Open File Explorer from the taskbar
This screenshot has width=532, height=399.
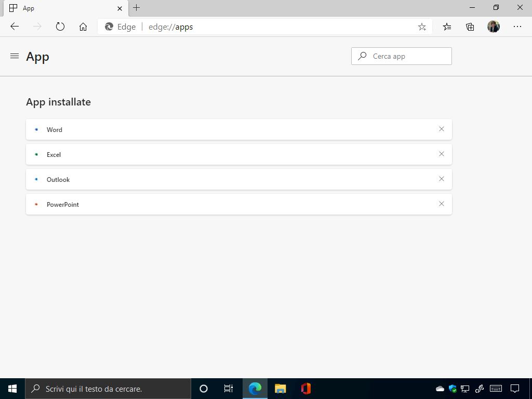[x=280, y=389]
